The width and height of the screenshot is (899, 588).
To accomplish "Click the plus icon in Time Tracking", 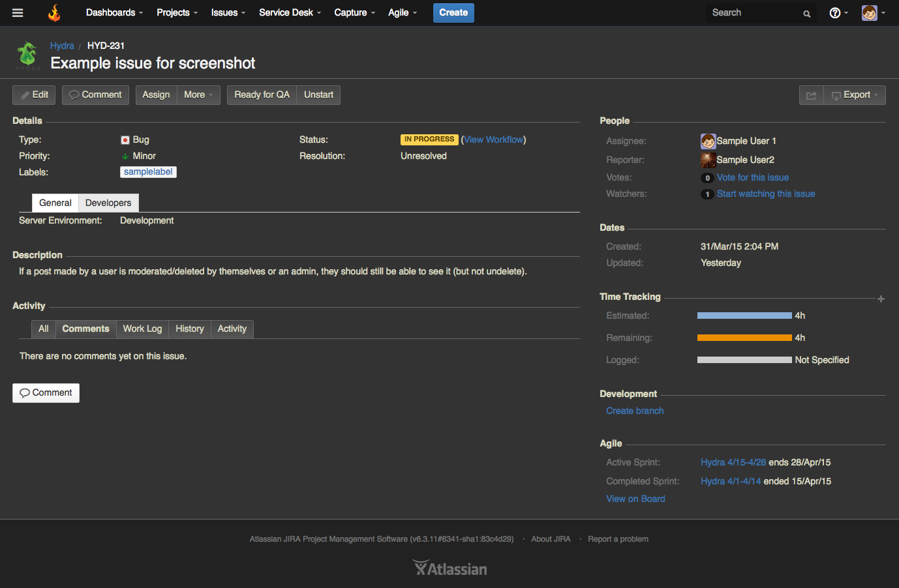I will click(x=881, y=299).
